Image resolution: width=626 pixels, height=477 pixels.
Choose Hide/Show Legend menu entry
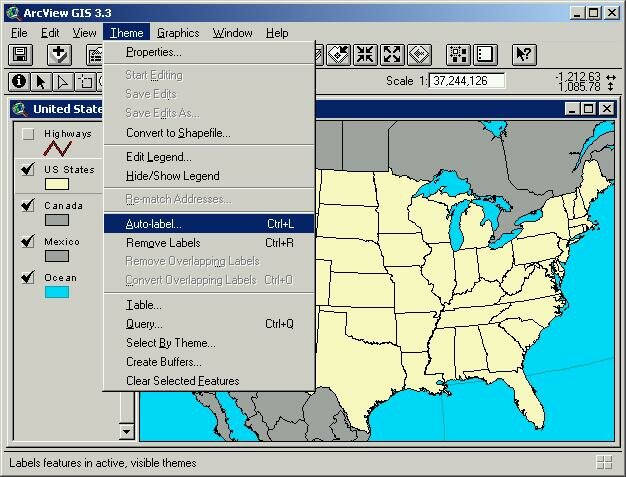(x=209, y=176)
